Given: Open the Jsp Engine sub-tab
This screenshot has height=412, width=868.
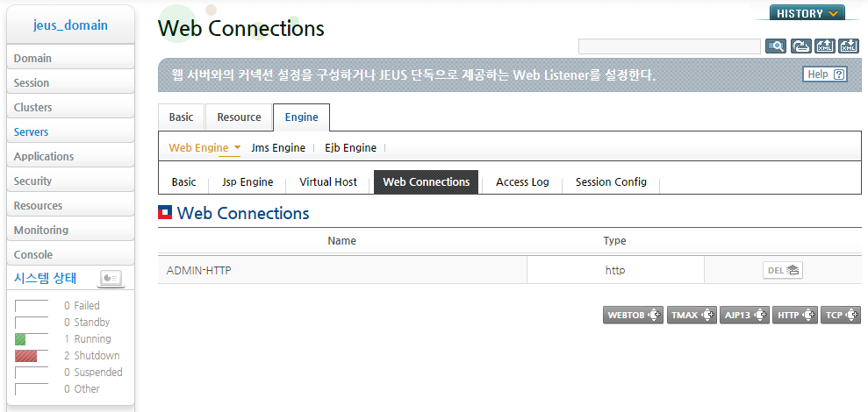Looking at the screenshot, I should tap(247, 182).
